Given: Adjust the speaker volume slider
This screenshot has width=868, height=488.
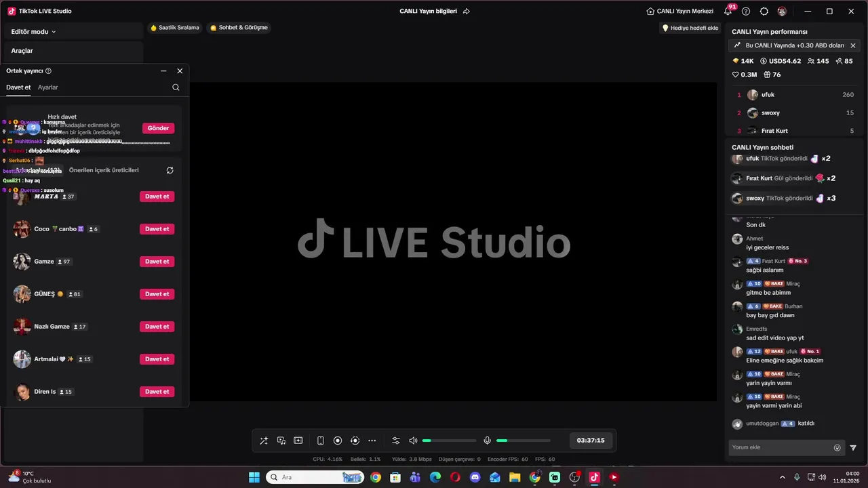Looking at the screenshot, I should click(449, 441).
